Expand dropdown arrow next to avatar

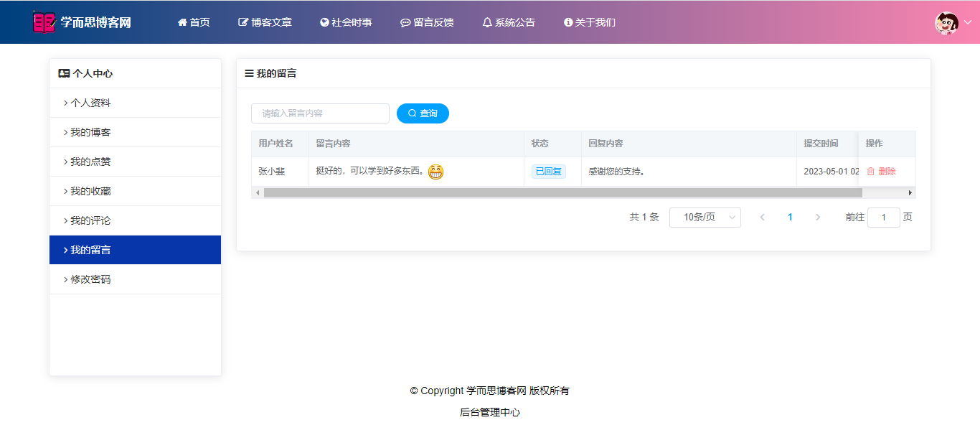pos(967,23)
